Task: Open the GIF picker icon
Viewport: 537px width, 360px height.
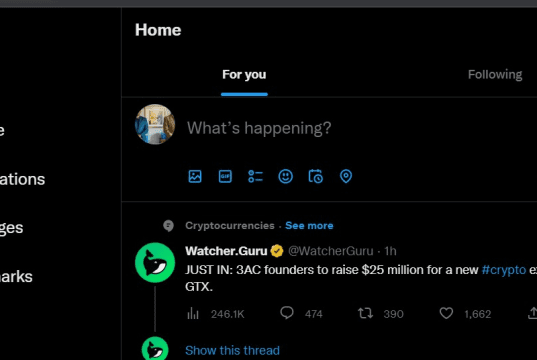Action: point(225,176)
